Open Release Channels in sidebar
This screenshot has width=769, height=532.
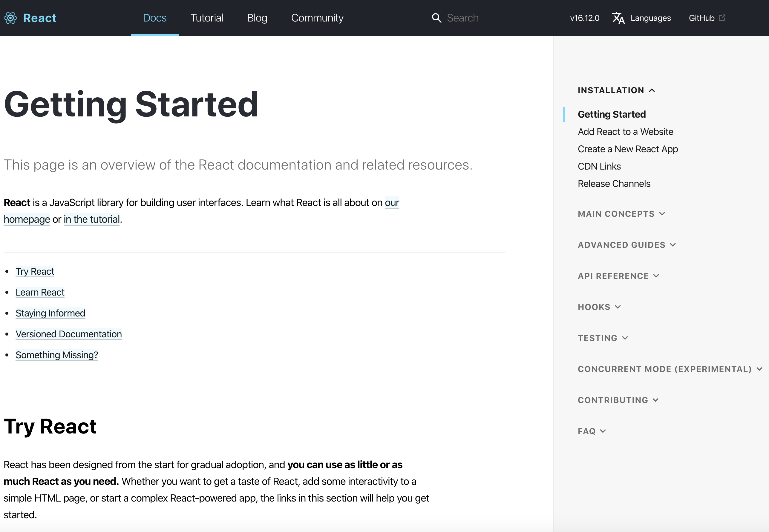614,184
